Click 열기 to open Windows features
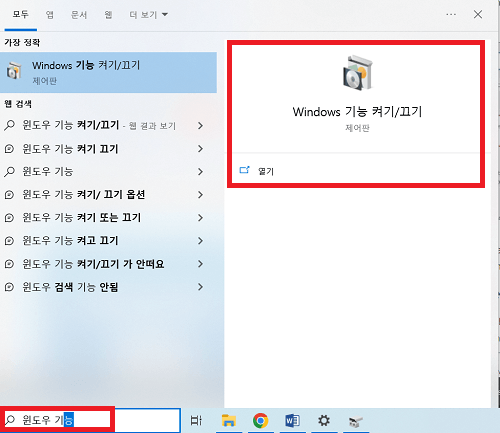The image size is (500, 433). 266,171
